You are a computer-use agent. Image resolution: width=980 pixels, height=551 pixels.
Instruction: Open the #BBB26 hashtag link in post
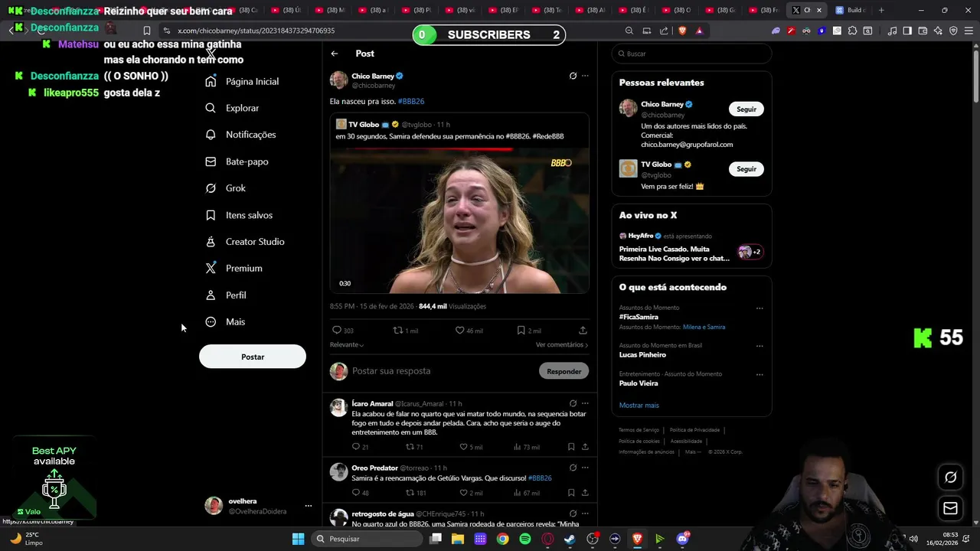click(411, 101)
